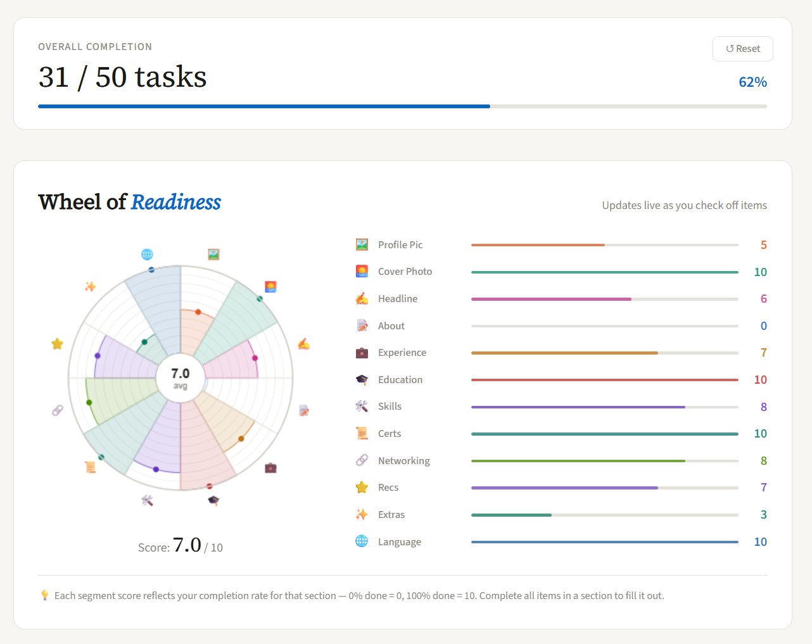812x644 pixels.
Task: Click the 'Certs' label
Action: (390, 434)
